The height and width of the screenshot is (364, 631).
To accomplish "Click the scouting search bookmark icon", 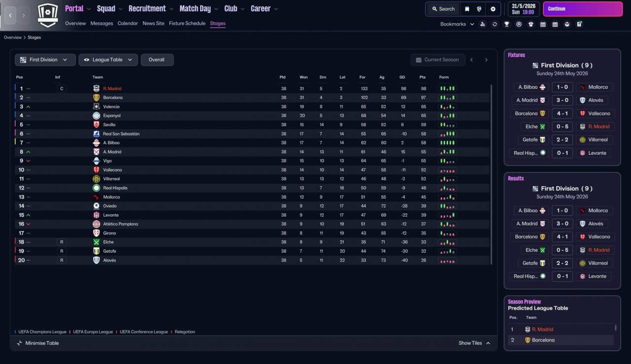I will coord(483,24).
